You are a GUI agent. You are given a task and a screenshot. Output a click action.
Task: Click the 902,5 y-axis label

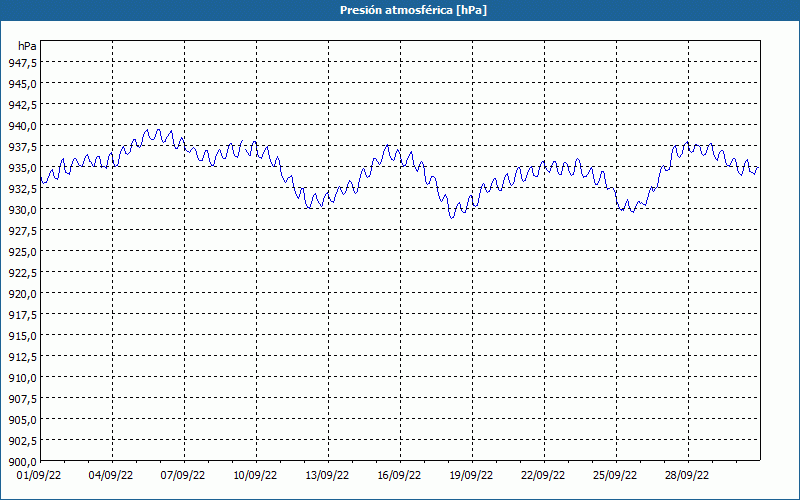pyautogui.click(x=22, y=441)
